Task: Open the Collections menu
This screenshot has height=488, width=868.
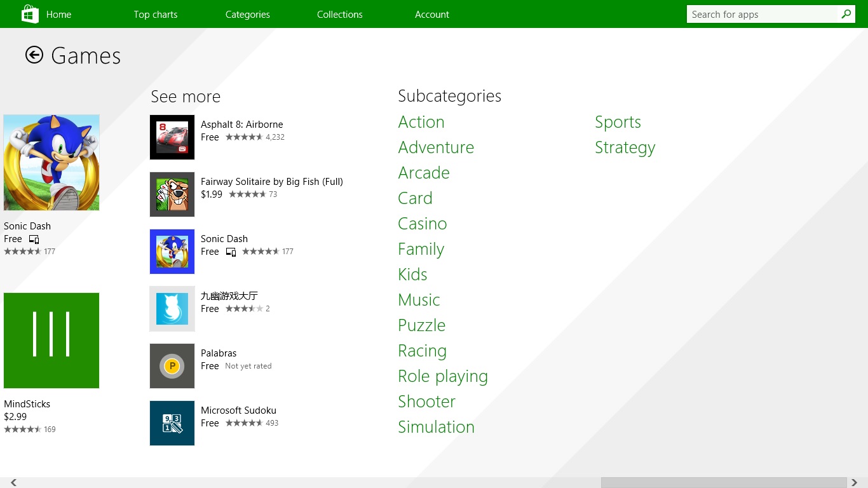Action: [x=340, y=14]
